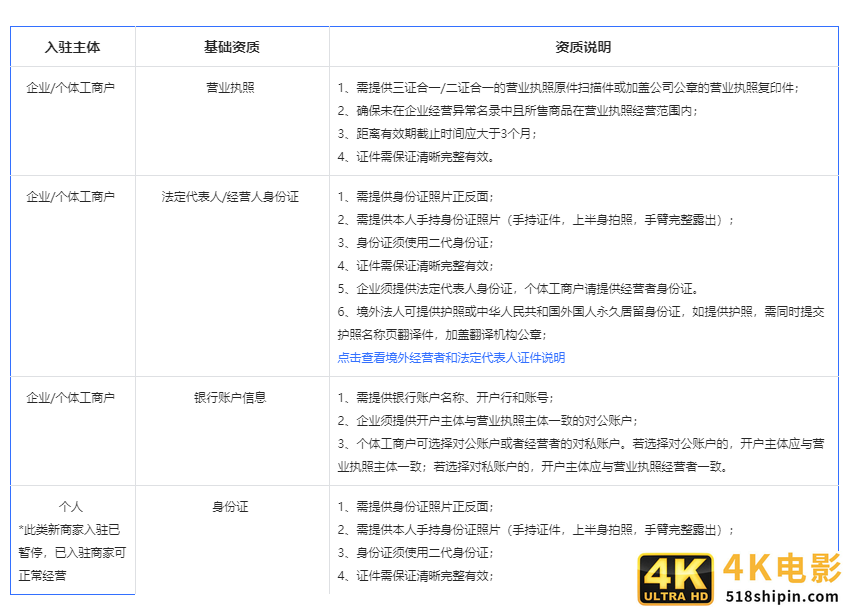Click the 法定代表人/经营人身份证 cell
Screen dimensions: 852x610
point(230,197)
